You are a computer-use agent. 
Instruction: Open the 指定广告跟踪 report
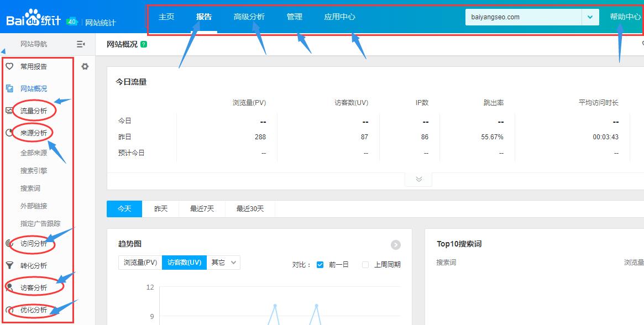(40, 223)
